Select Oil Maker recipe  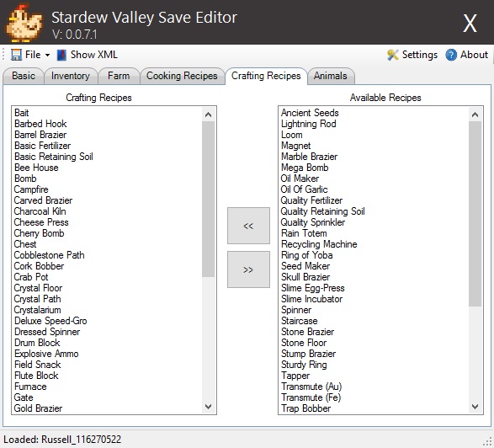[300, 179]
